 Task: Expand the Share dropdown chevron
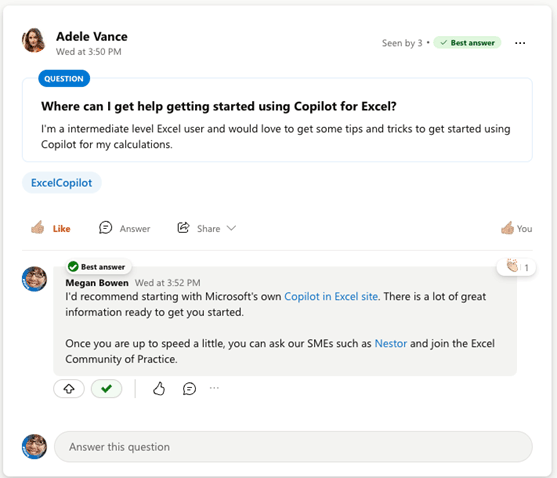(x=231, y=228)
